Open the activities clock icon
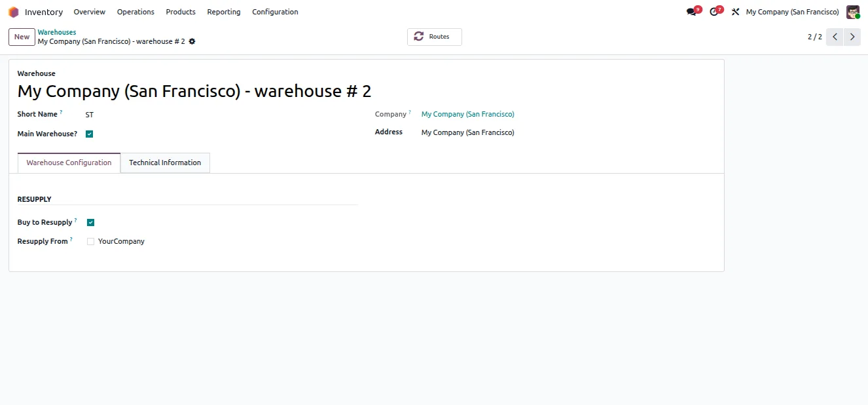868x405 pixels. [x=714, y=12]
